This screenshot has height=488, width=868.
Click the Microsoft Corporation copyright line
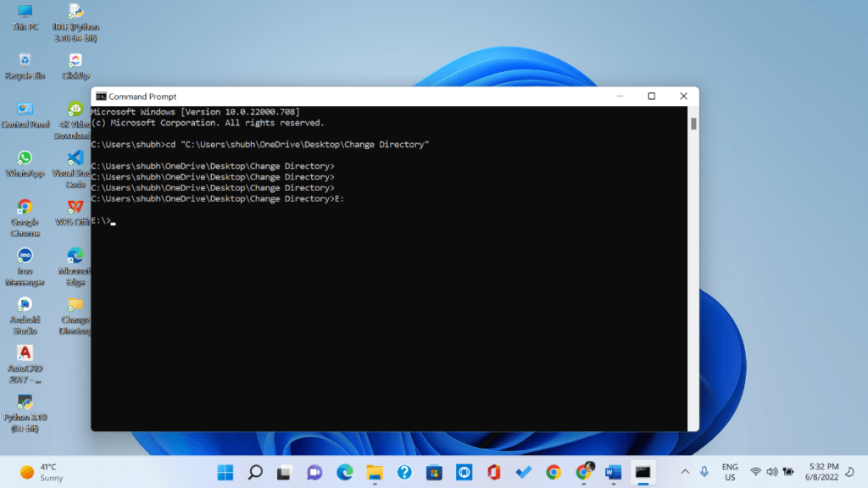click(208, 123)
